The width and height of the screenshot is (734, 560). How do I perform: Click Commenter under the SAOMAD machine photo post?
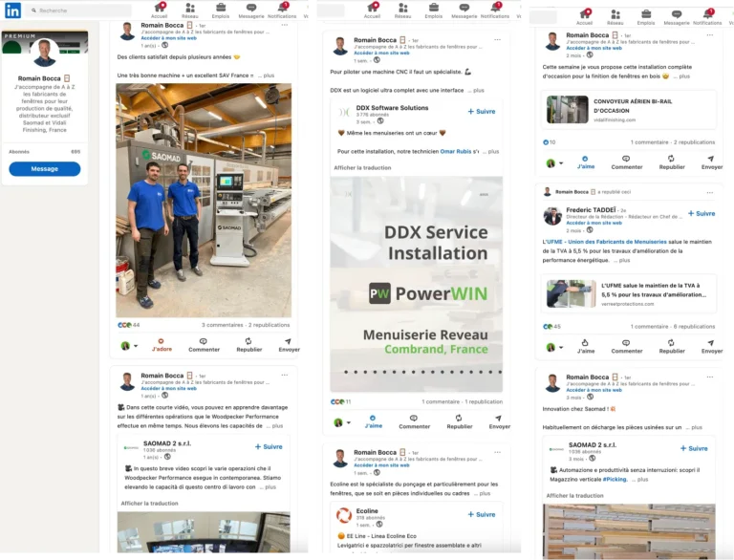pyautogui.click(x=204, y=344)
